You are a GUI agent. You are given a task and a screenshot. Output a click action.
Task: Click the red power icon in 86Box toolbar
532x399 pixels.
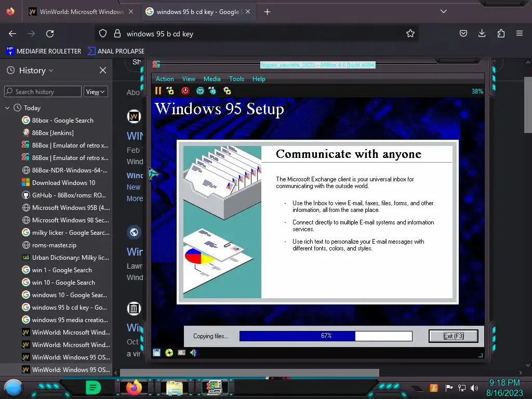point(185,90)
